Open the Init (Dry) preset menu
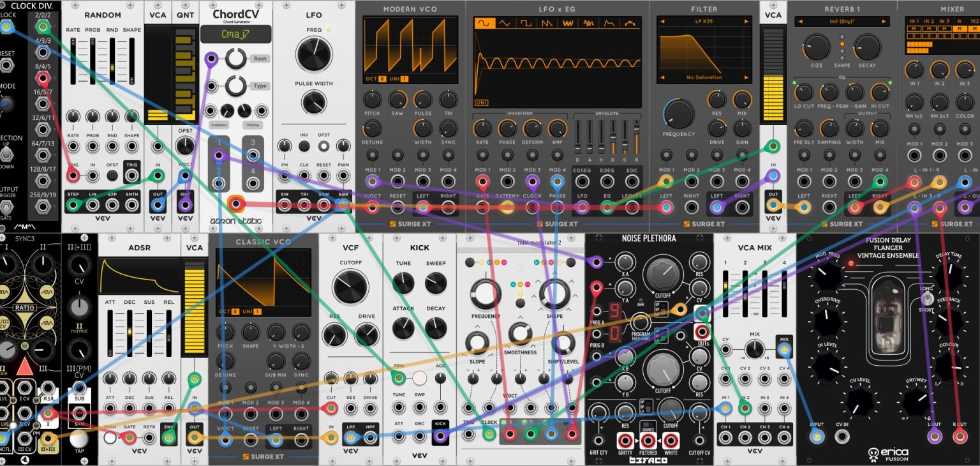This screenshot has height=466, width=980. coord(842,22)
